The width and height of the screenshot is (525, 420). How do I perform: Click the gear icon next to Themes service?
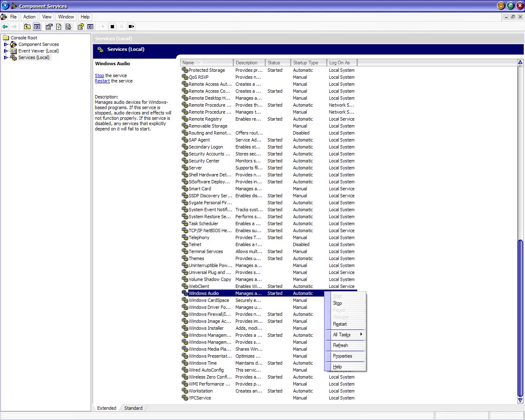(x=185, y=258)
